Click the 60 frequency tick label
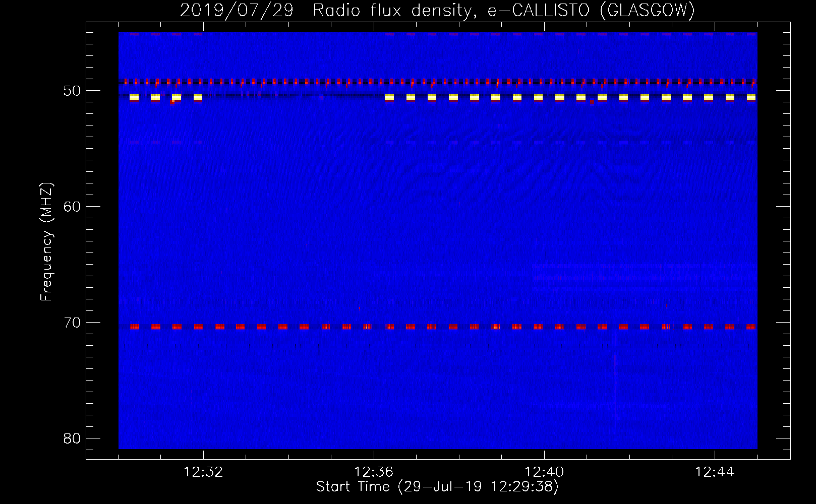 (x=72, y=207)
